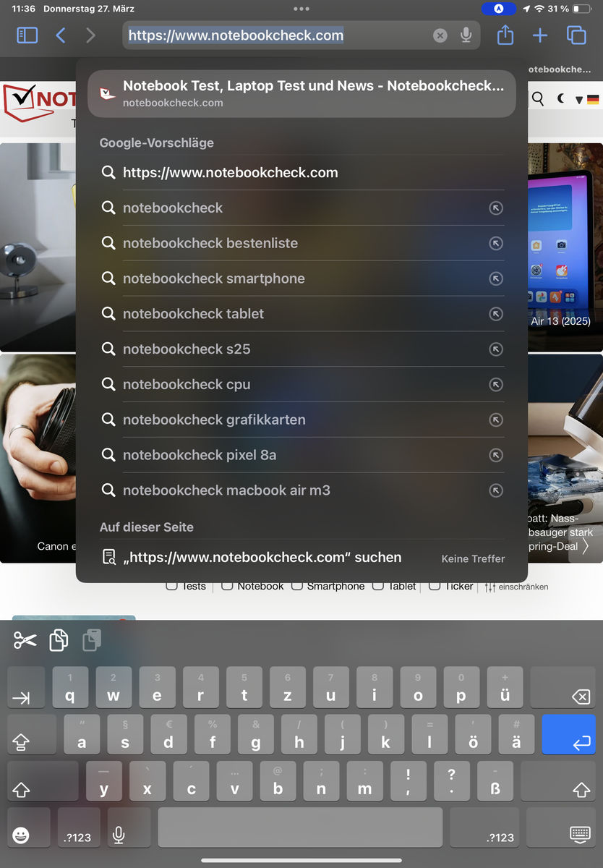Fill in 'notebookcheck tablet' arrow icon
The image size is (603, 868).
click(x=496, y=314)
